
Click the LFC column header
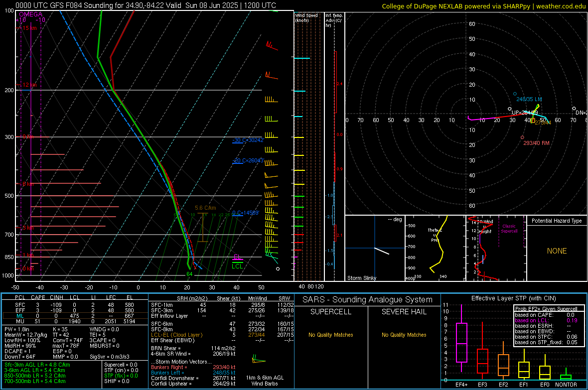click(111, 297)
